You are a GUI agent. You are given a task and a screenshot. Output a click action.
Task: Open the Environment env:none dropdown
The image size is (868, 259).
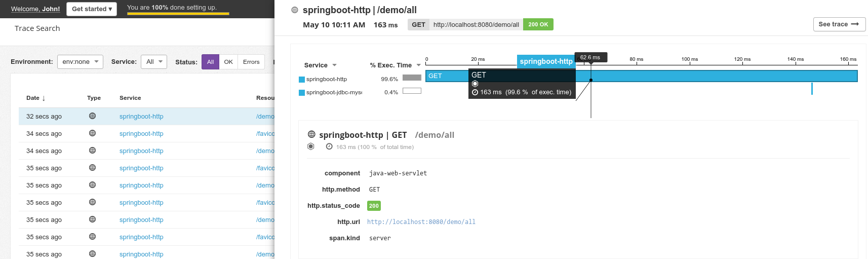coord(80,62)
